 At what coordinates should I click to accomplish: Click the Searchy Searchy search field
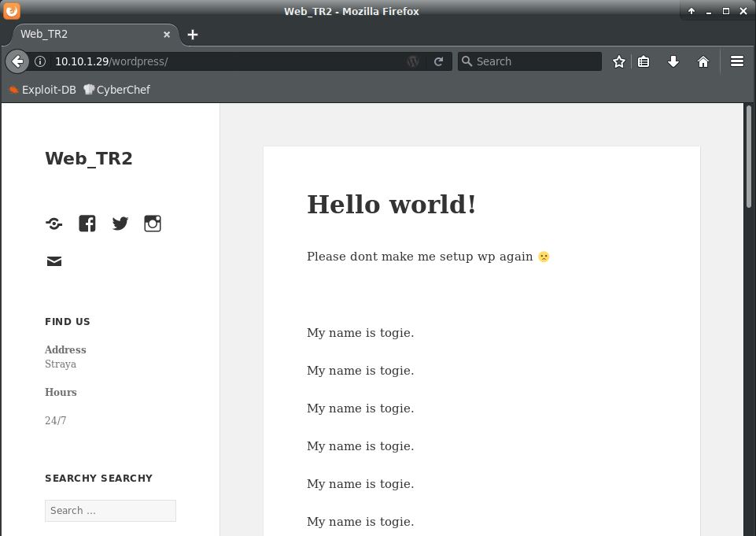pos(110,510)
